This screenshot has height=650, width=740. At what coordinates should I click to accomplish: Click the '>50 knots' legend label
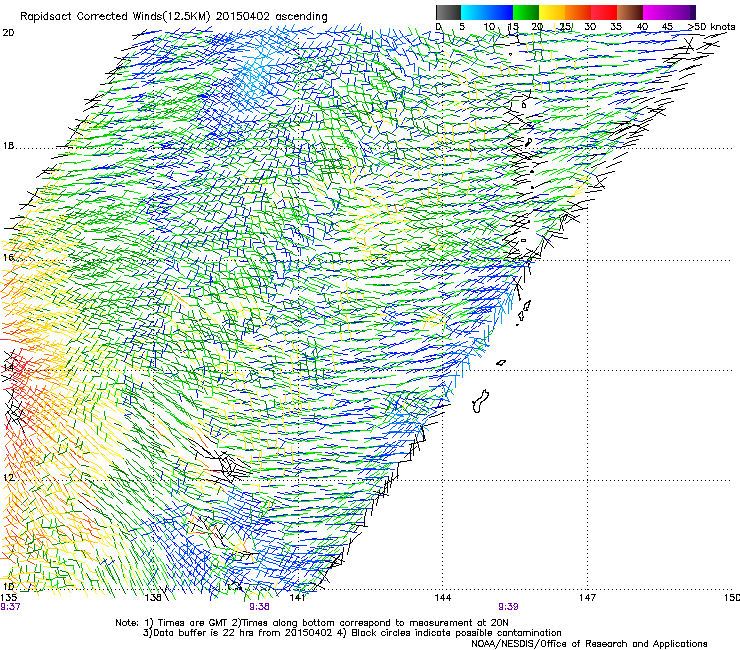tap(711, 27)
